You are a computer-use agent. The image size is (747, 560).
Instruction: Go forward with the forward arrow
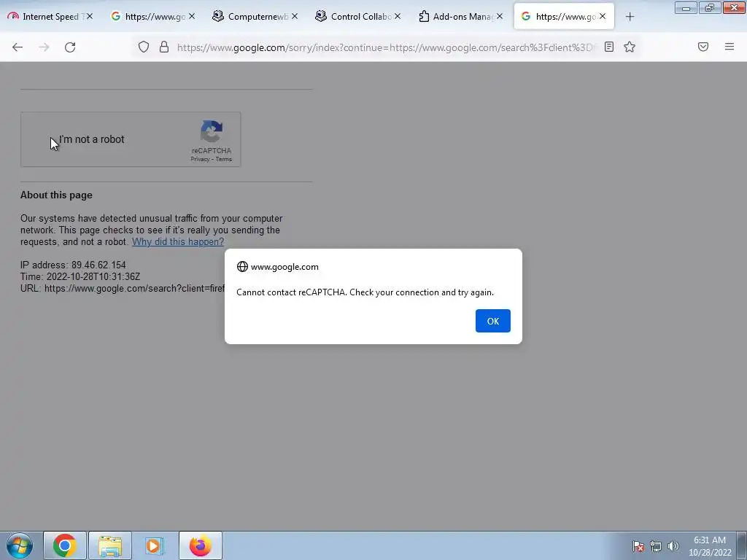click(x=44, y=47)
